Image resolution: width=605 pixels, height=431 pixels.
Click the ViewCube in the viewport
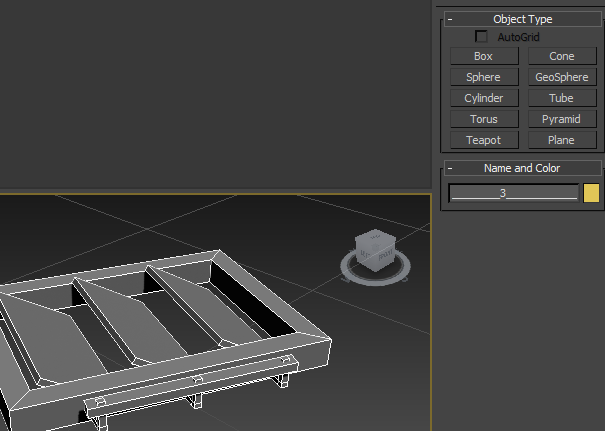[375, 247]
